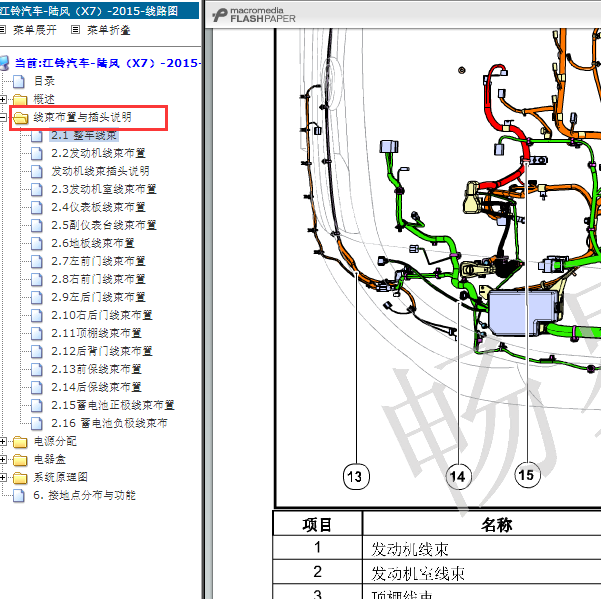Click page icon beside 2.10右后门线束布置
Image resolution: width=601 pixels, height=599 pixels.
click(x=37, y=315)
